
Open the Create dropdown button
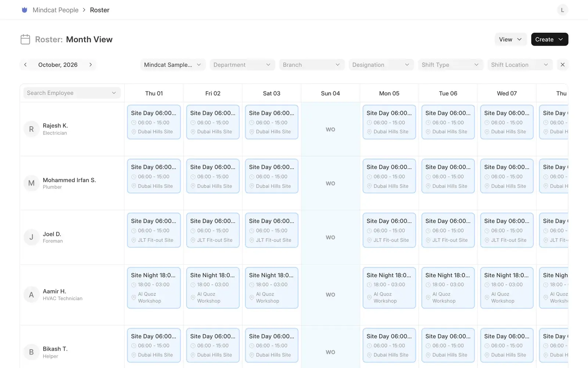pyautogui.click(x=549, y=39)
